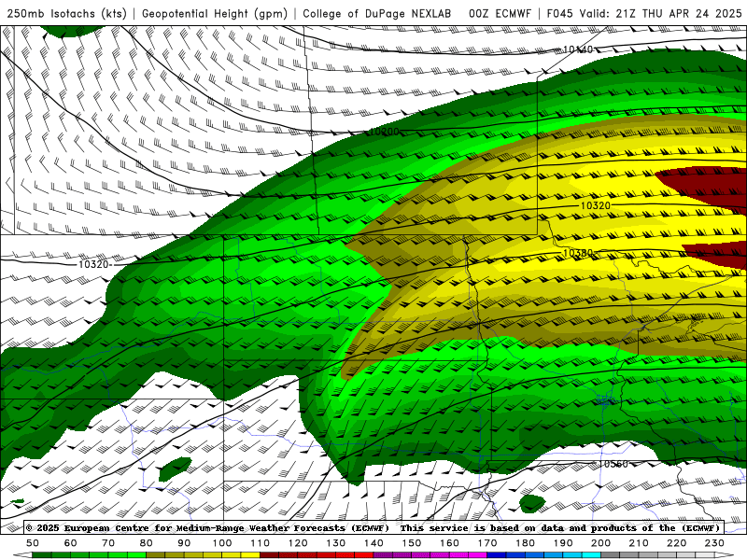Click the 70 knot color bar label
747x560 pixels.
(x=108, y=543)
